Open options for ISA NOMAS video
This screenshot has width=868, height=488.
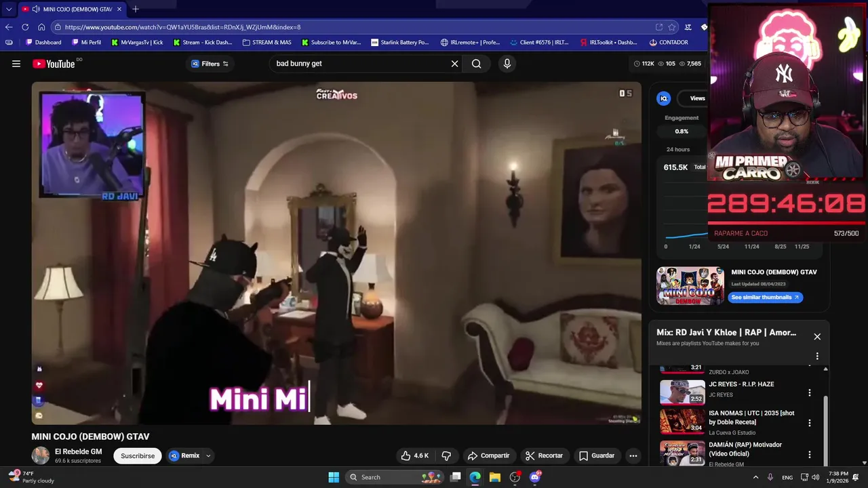click(x=809, y=423)
